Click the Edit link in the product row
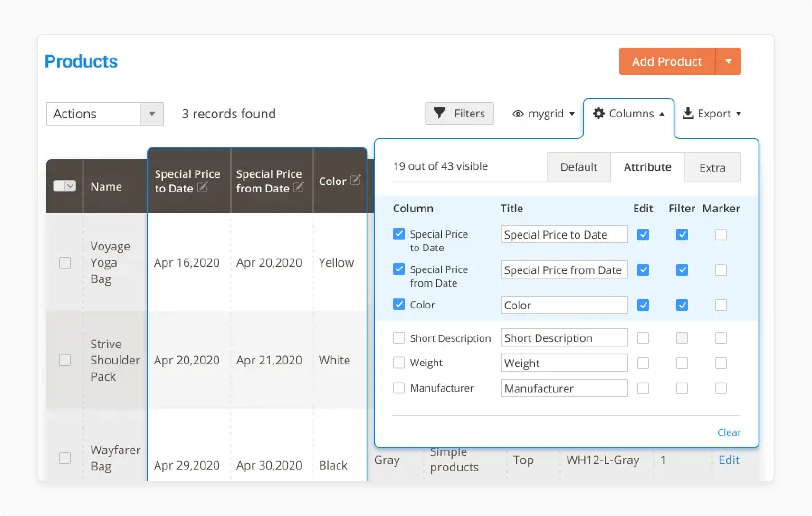 click(729, 460)
